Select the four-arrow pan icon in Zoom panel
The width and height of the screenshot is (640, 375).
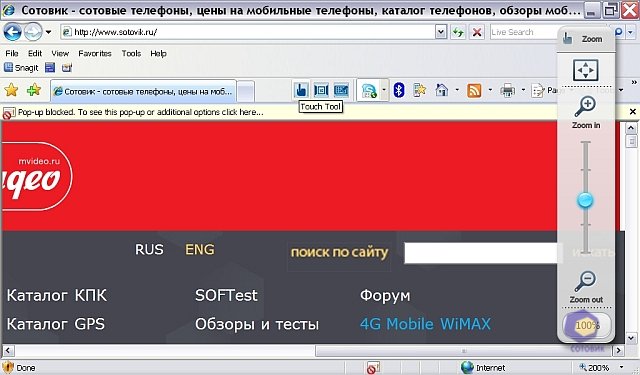(586, 70)
